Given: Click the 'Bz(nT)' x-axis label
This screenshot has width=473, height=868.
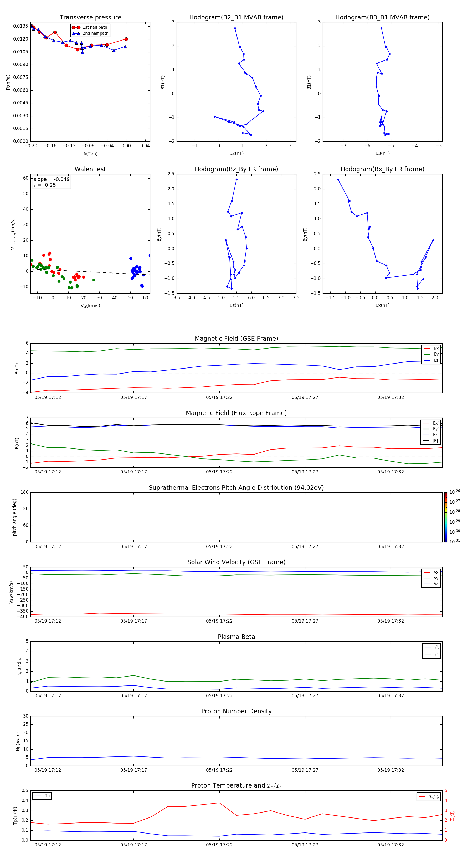Looking at the screenshot, I should pos(236,305).
